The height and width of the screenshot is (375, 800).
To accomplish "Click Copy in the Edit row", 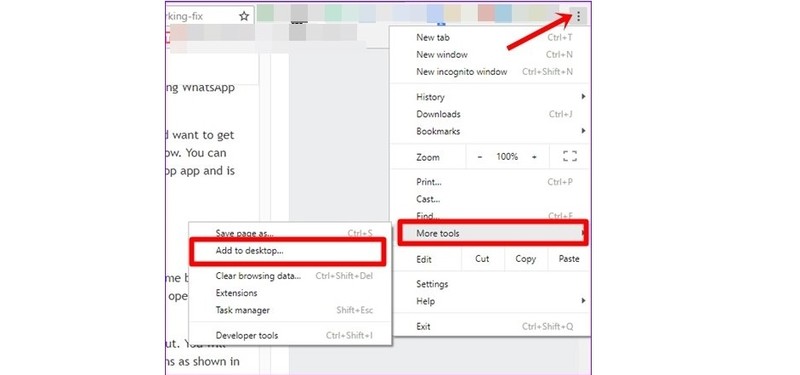I will pos(526,259).
